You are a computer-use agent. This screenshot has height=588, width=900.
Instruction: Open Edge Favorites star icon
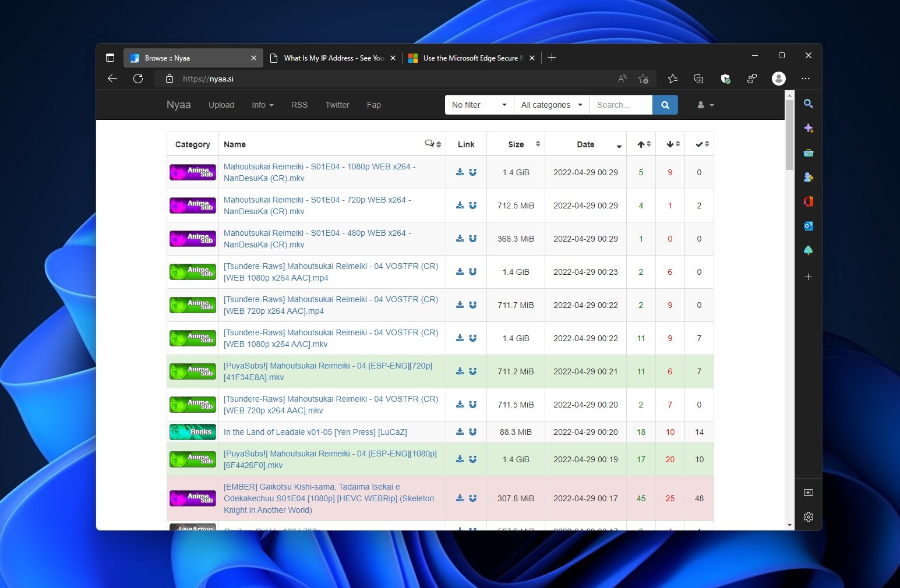coord(673,79)
